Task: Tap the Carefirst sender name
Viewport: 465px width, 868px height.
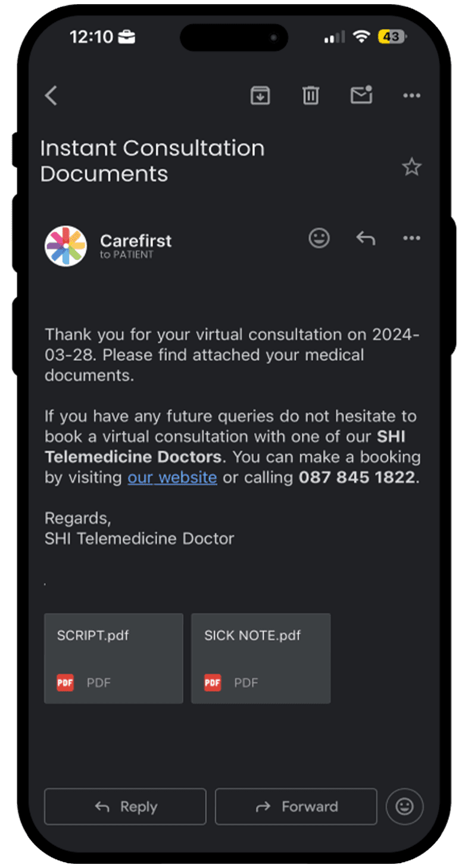Action: 136,241
